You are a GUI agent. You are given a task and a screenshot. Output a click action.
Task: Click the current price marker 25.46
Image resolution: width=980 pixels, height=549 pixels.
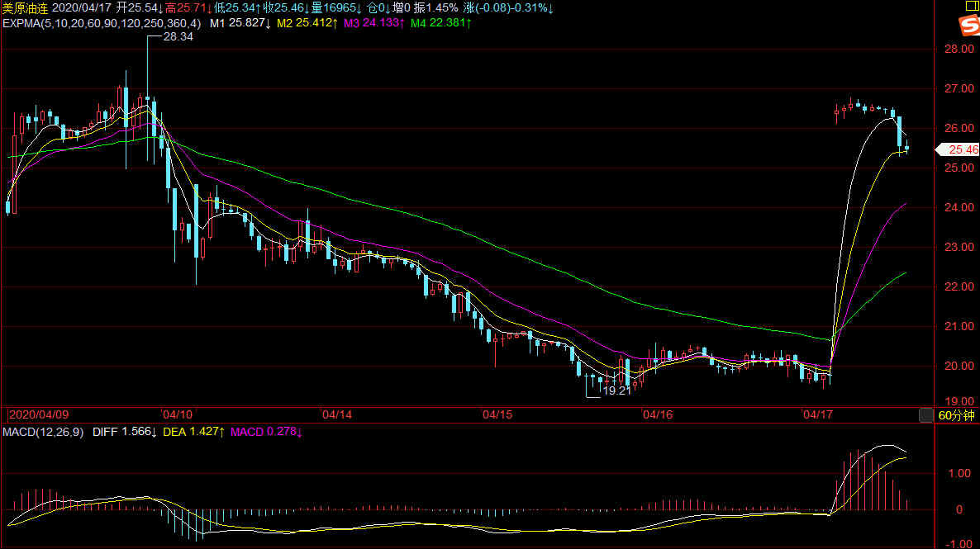[x=959, y=150]
